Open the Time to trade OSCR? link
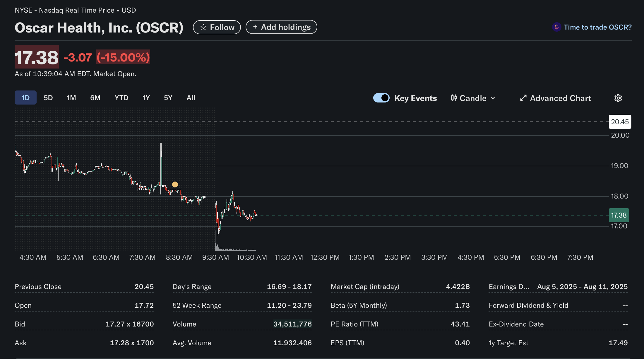Screen dimensions: 644x359 597,27
